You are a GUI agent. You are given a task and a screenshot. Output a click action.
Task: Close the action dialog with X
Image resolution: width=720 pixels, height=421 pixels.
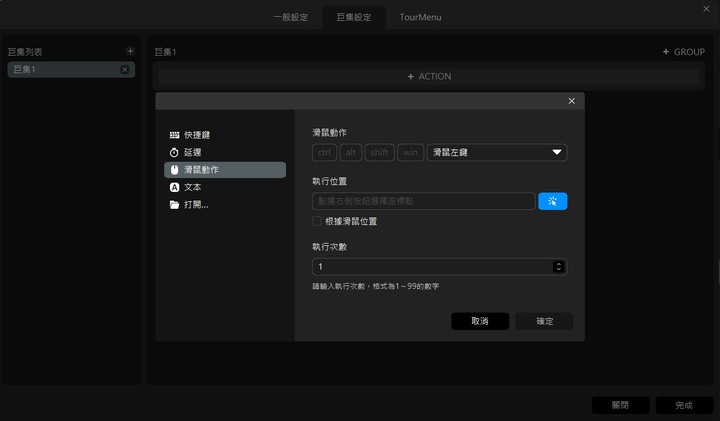point(572,101)
